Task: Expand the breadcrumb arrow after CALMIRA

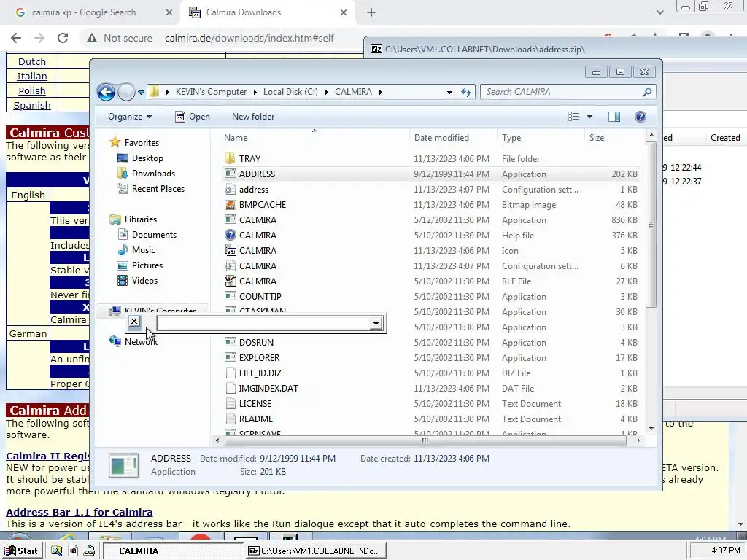Action: click(381, 93)
